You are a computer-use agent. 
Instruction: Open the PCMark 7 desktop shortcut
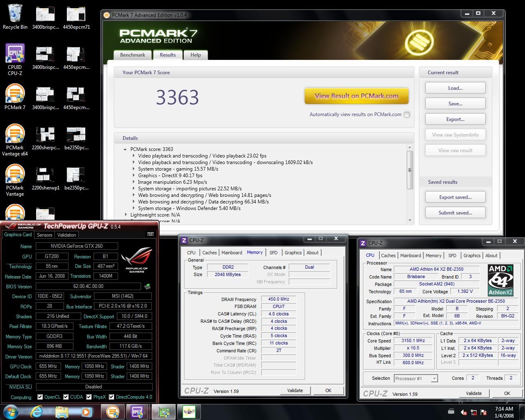coord(15,97)
